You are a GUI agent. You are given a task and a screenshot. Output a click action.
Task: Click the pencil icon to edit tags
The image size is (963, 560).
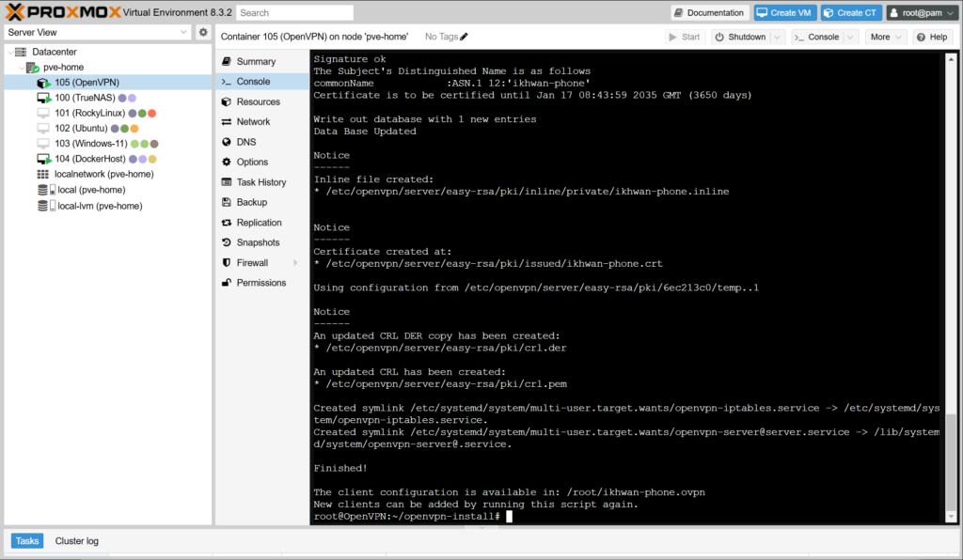(x=464, y=37)
